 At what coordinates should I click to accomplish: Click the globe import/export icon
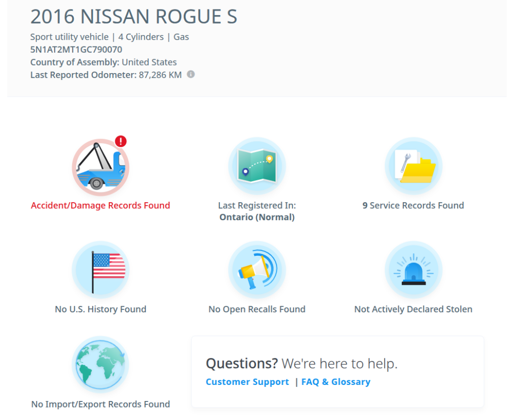[101, 364]
